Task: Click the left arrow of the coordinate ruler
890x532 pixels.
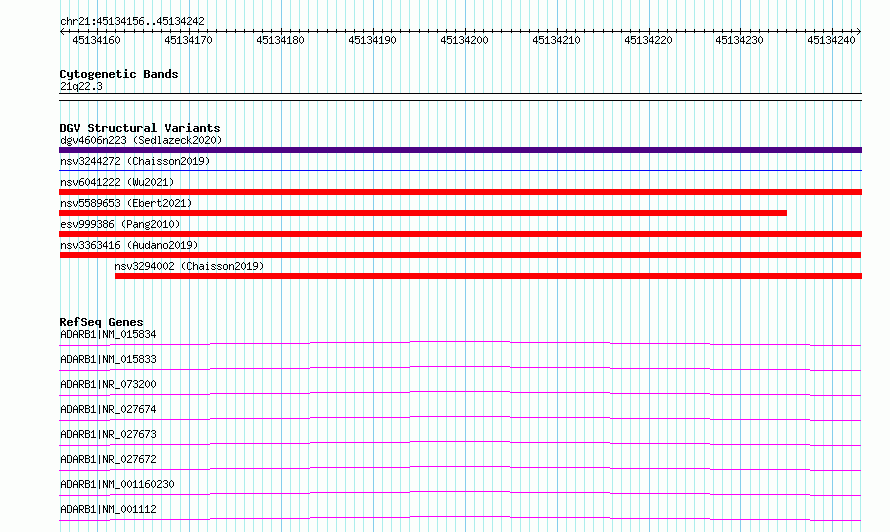Action: (62, 32)
